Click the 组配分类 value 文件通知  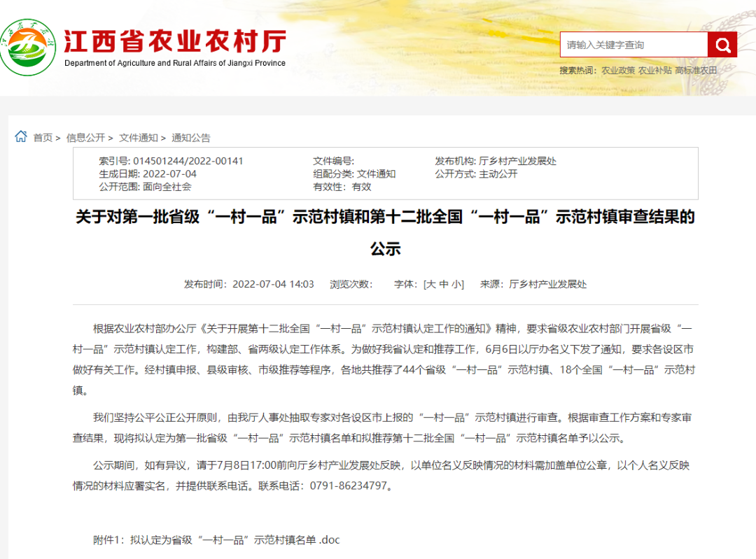(376, 174)
